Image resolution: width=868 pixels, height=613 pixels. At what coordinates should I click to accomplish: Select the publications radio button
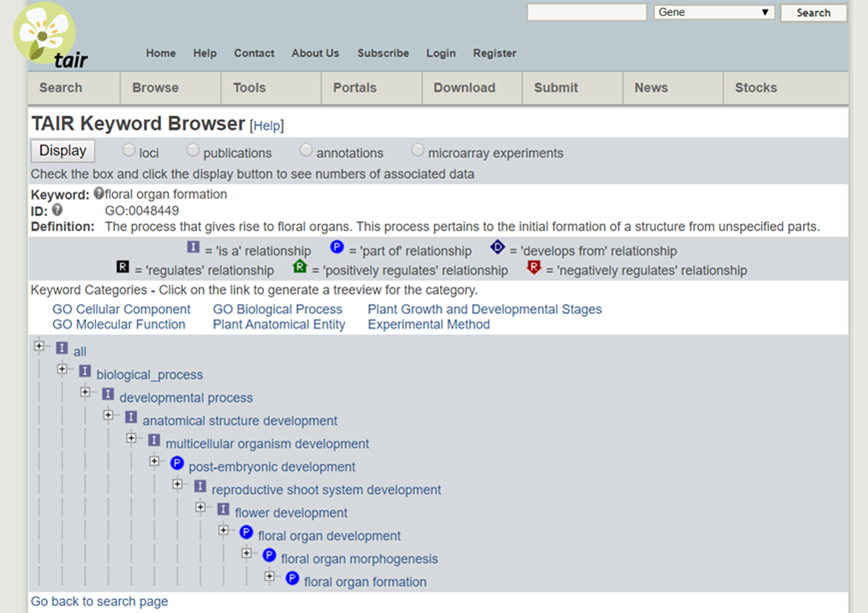[192, 150]
